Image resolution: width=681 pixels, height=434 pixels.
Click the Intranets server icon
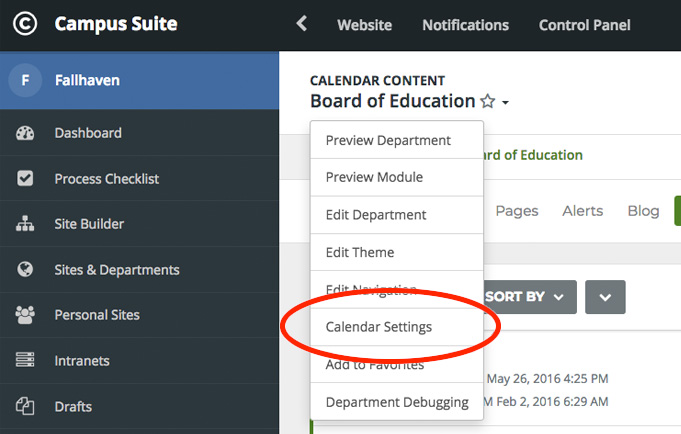[25, 360]
